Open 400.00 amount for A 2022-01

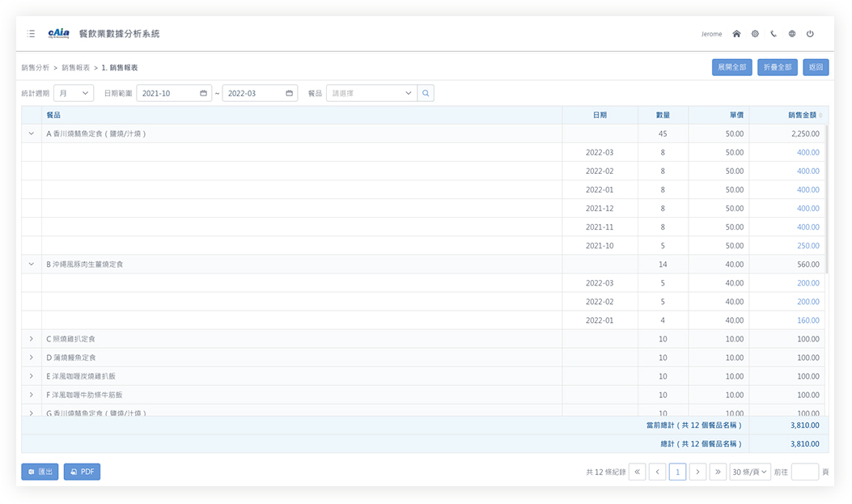coord(808,189)
